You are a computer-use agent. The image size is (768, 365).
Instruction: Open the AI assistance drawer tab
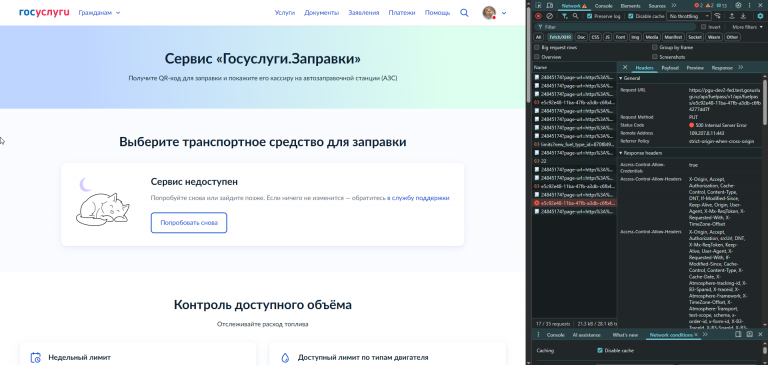tap(587, 335)
